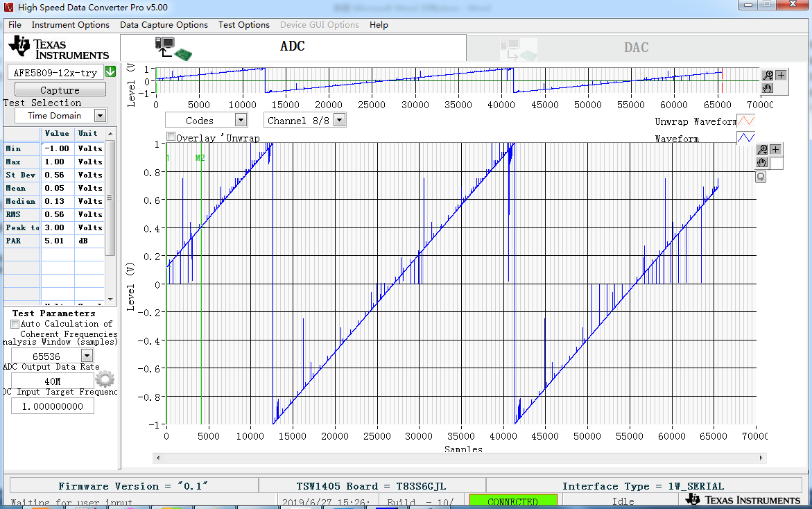
Task: Enable Auto Calculation of Coherent Frequencies
Action: (x=15, y=324)
